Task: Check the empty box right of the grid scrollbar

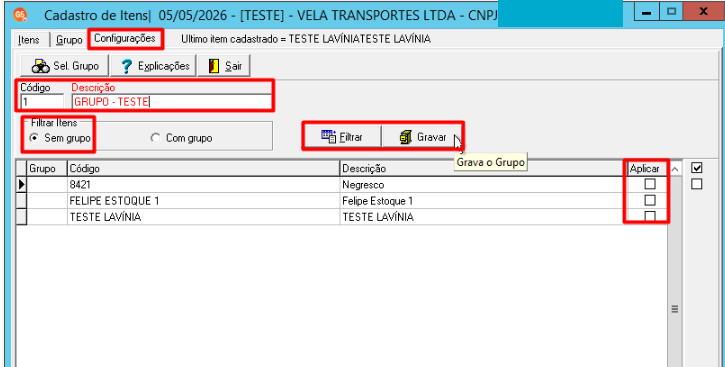Action: coord(696,184)
